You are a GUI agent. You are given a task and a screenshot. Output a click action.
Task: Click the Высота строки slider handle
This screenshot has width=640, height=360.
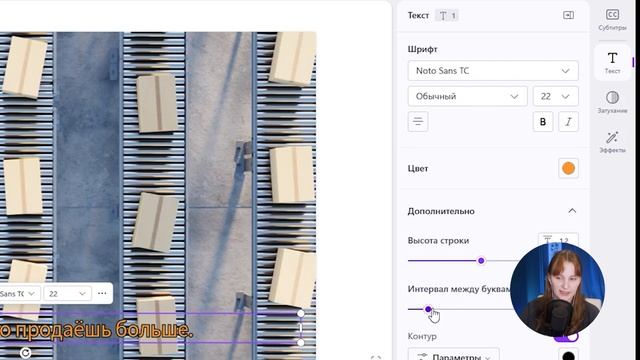click(x=481, y=260)
